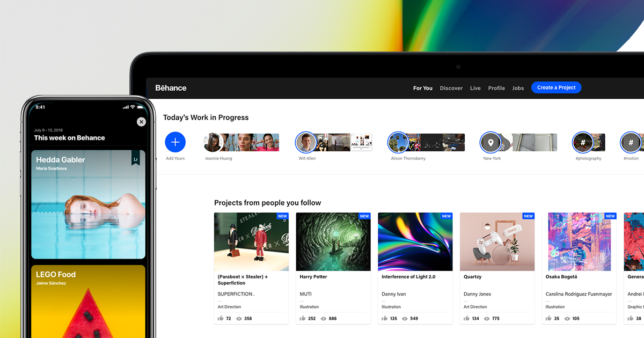Tap the Hedda Gabler card on the phone
The width and height of the screenshot is (644, 338).
coord(88,204)
